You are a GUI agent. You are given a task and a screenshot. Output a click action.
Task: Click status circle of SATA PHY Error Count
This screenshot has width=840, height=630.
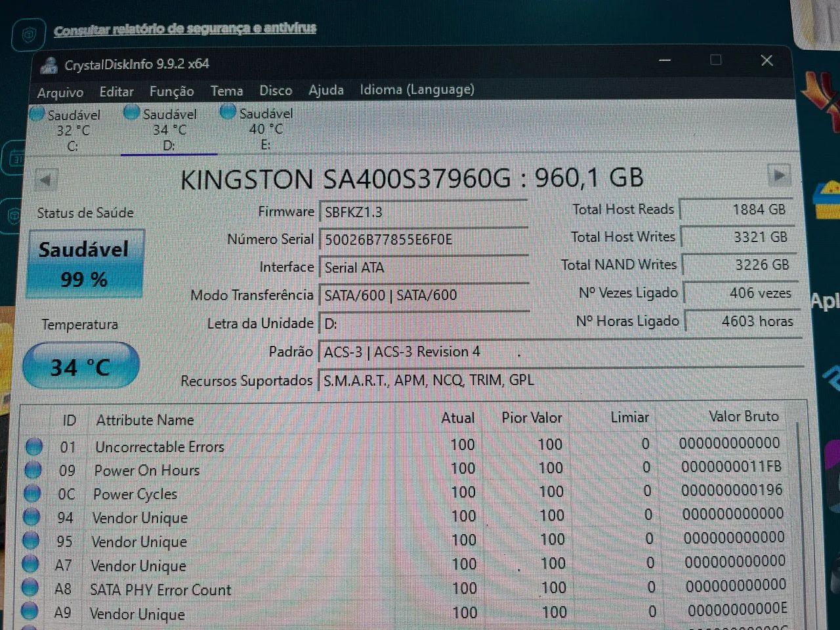coord(30,587)
